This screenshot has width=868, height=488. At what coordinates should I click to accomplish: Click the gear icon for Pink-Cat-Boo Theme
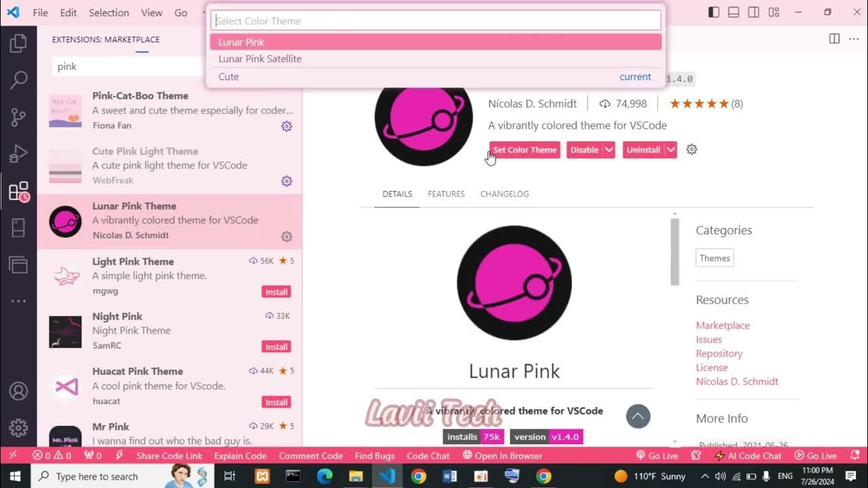286,126
